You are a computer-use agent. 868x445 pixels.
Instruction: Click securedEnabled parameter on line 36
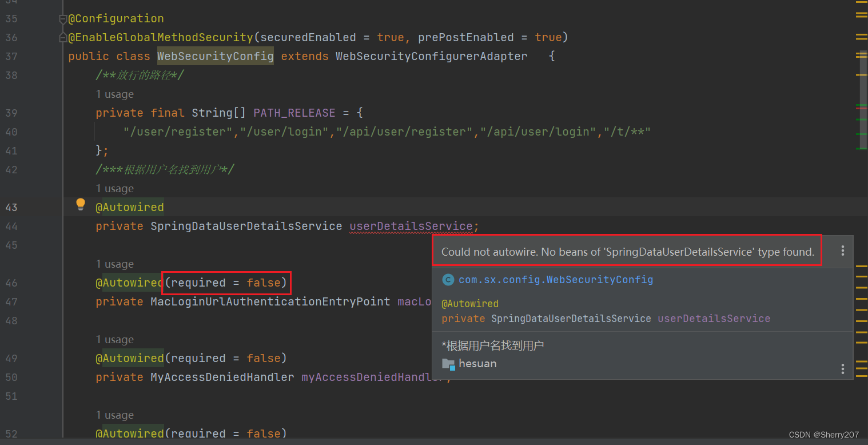click(308, 37)
